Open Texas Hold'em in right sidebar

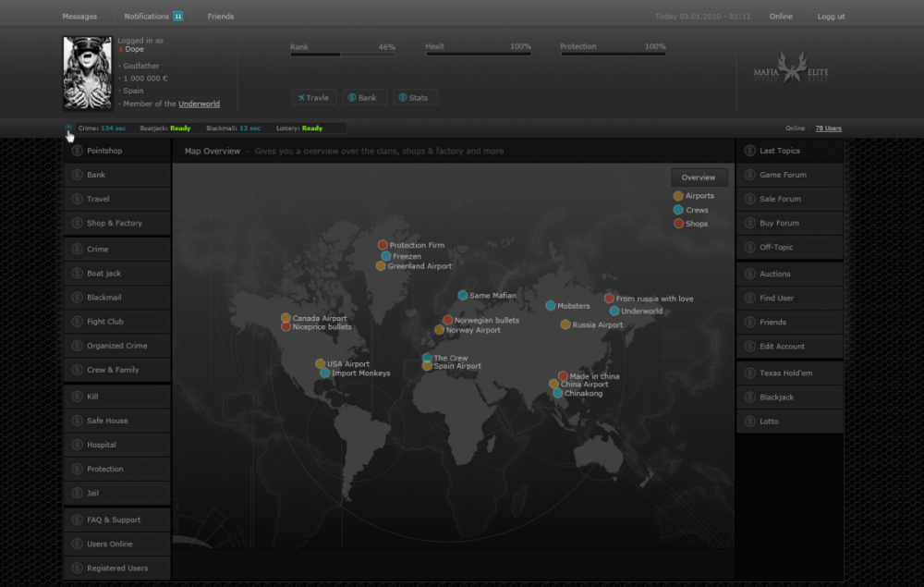789,373
